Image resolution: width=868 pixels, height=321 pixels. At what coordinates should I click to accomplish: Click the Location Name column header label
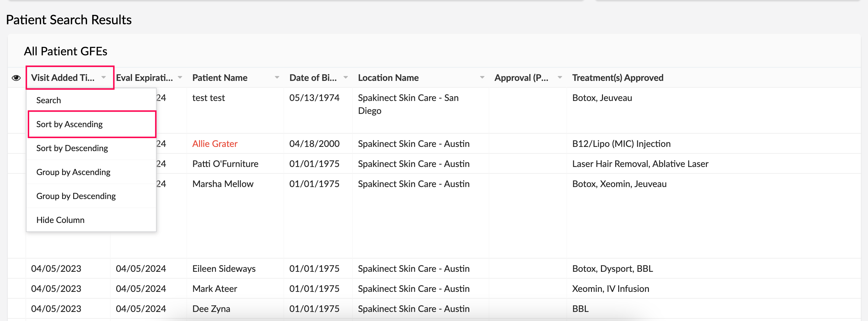(x=388, y=78)
